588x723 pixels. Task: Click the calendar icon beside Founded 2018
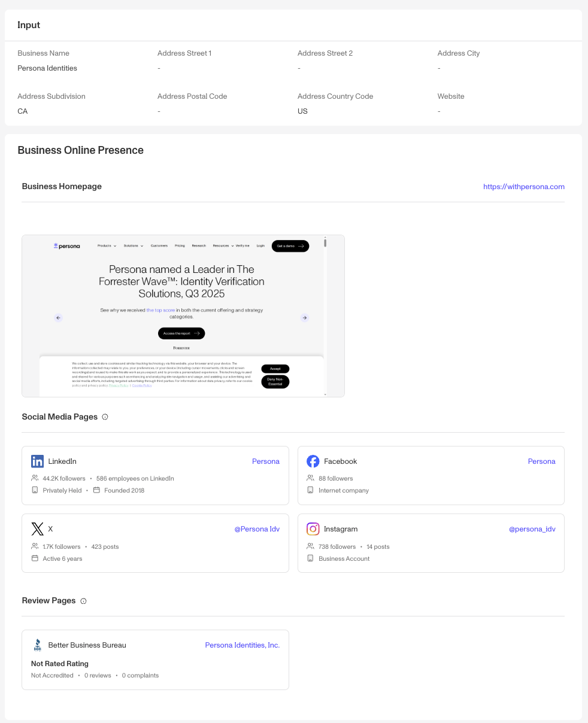click(x=96, y=490)
